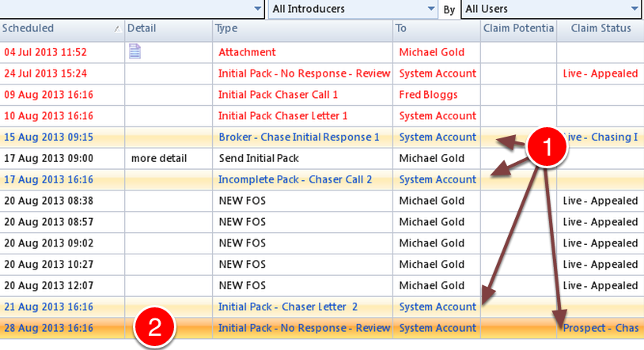Click the Detail column header
The height and width of the screenshot is (350, 644).
coord(169,28)
